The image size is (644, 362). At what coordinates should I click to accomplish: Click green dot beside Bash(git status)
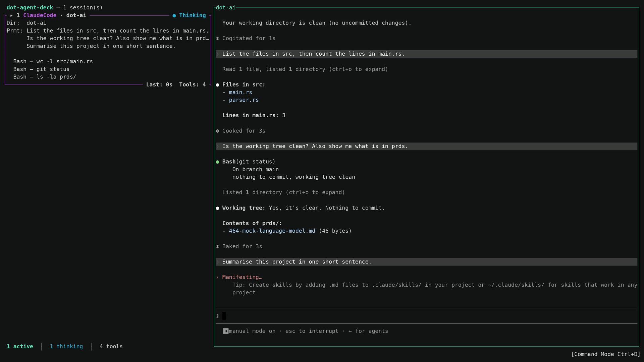click(x=218, y=162)
